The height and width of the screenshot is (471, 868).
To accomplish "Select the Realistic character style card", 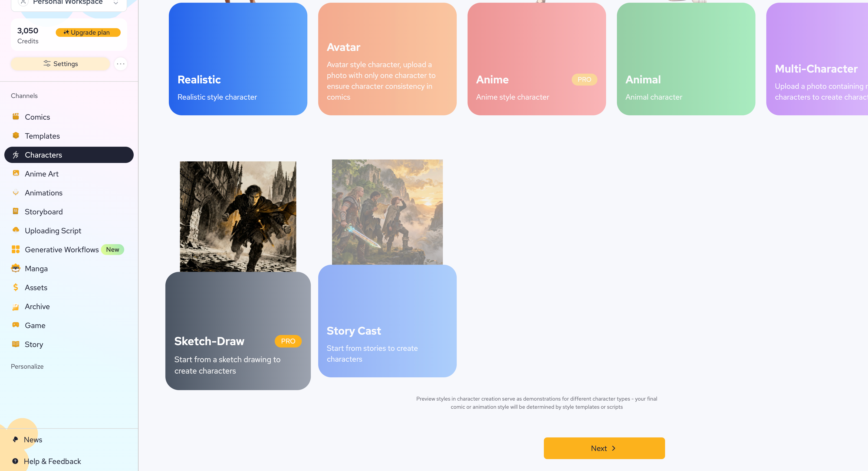I will (238, 59).
